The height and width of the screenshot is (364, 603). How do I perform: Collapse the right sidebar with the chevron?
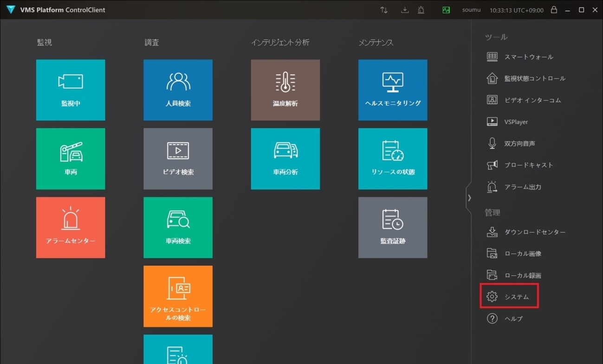coord(469,198)
